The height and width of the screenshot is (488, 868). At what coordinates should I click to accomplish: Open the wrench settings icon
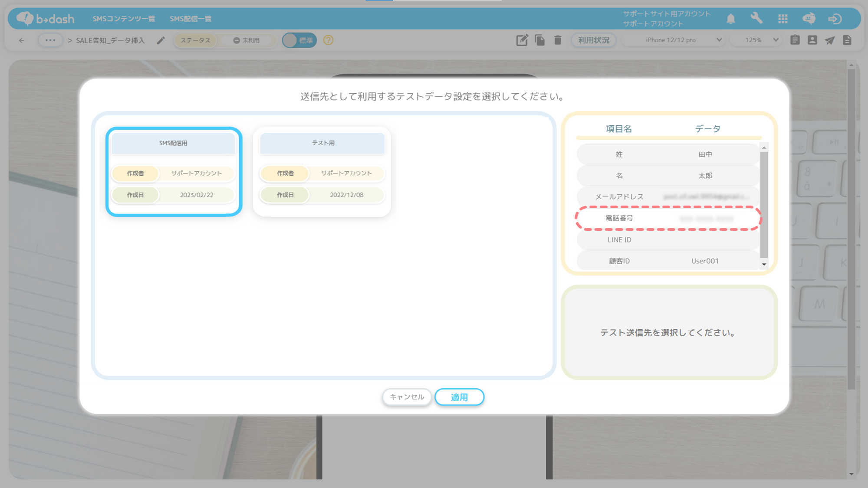tap(756, 18)
